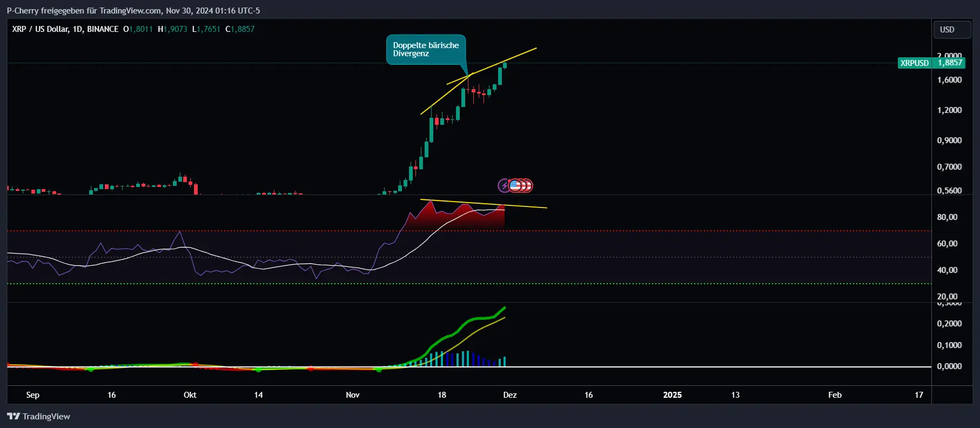
Task: Click the 80,00 RSI axis label
Action: coord(947,217)
